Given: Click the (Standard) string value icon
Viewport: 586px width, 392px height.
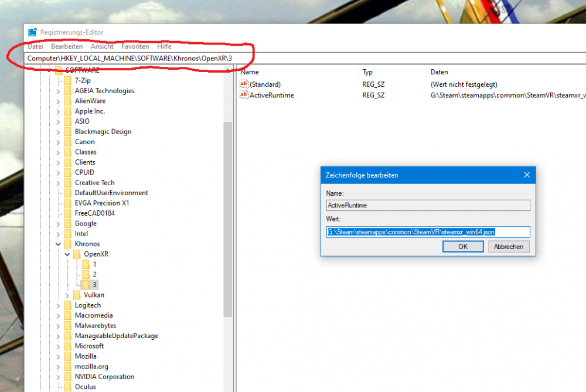Looking at the screenshot, I should [x=244, y=84].
